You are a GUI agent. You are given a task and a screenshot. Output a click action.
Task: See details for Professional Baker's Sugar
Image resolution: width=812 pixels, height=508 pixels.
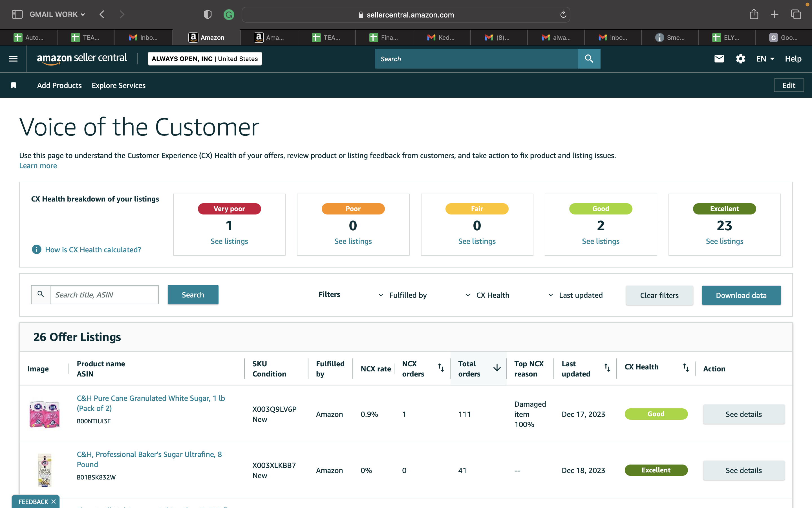click(743, 470)
